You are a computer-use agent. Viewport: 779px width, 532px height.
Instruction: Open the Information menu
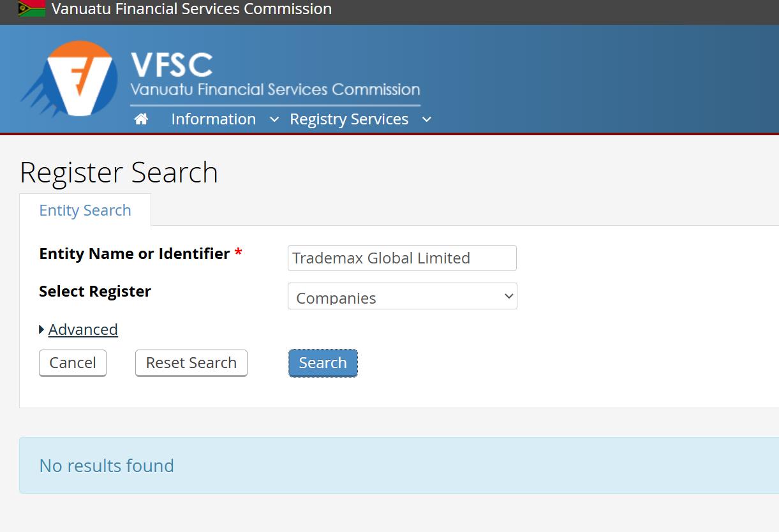pyautogui.click(x=213, y=119)
